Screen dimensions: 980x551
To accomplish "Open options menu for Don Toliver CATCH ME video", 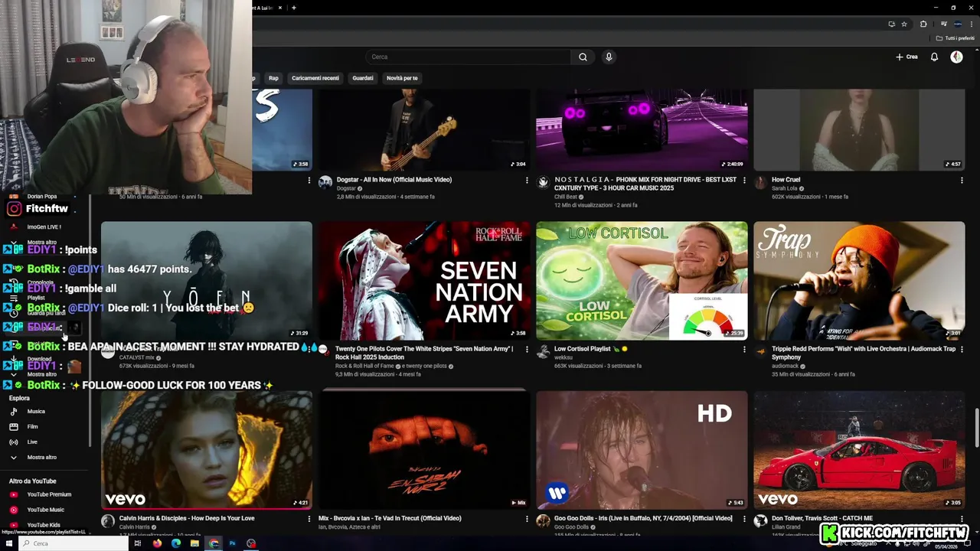I will click(x=962, y=519).
